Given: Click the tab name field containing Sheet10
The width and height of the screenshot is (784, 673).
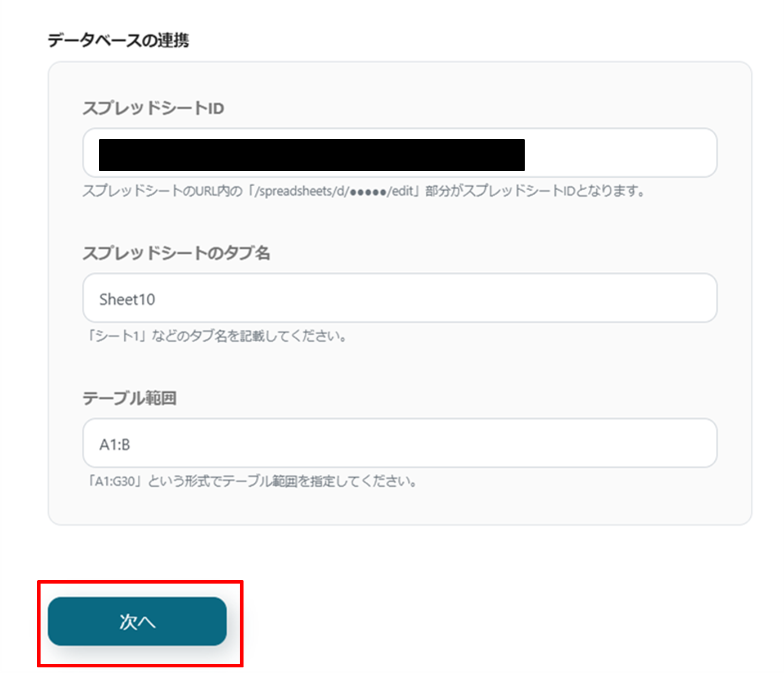Looking at the screenshot, I should point(399,298).
